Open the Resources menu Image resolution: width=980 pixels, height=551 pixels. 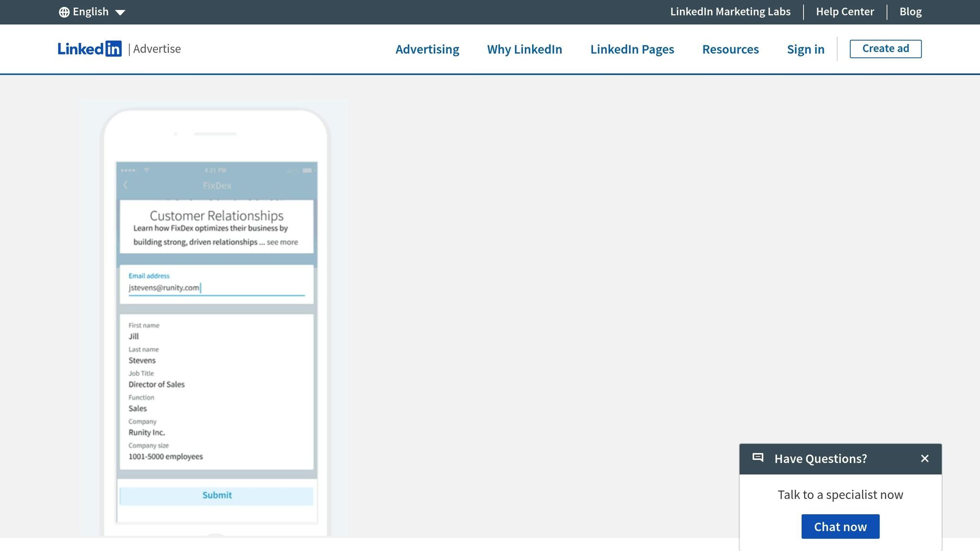coord(730,49)
